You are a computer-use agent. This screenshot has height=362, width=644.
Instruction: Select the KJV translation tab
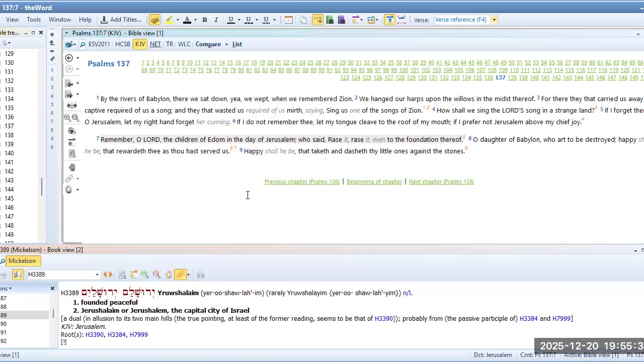(x=140, y=44)
